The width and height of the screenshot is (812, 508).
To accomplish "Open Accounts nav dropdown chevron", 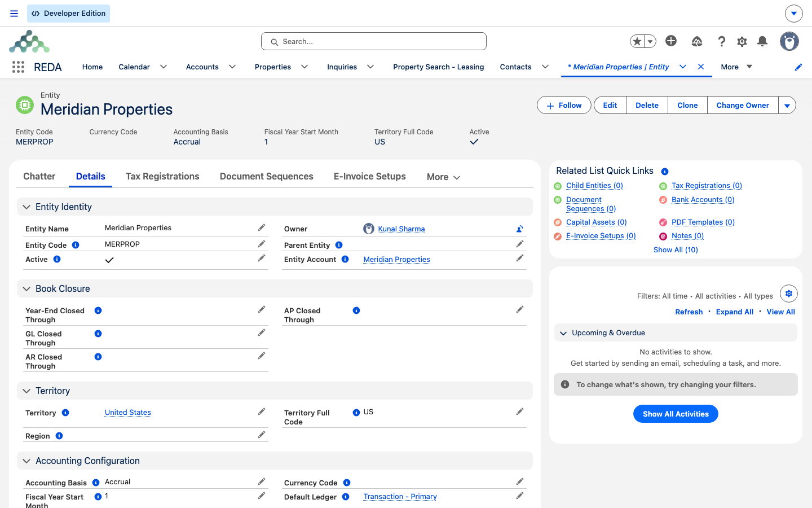I will coord(232,67).
